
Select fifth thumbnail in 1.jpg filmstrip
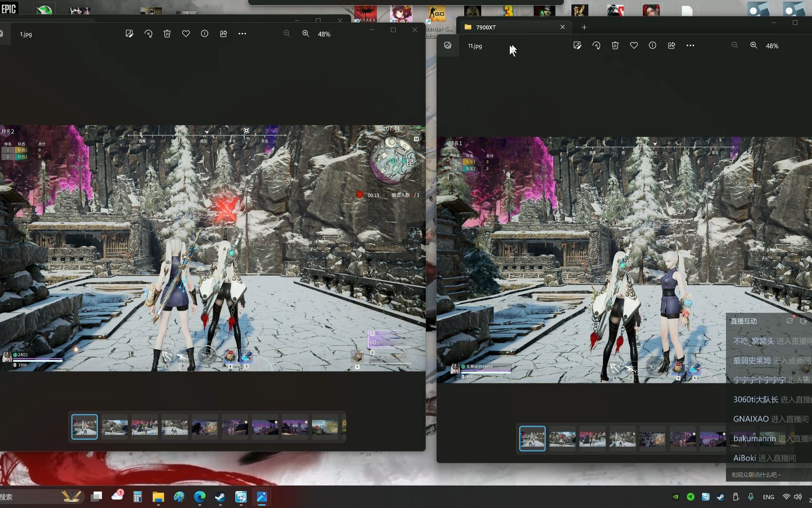coord(205,427)
